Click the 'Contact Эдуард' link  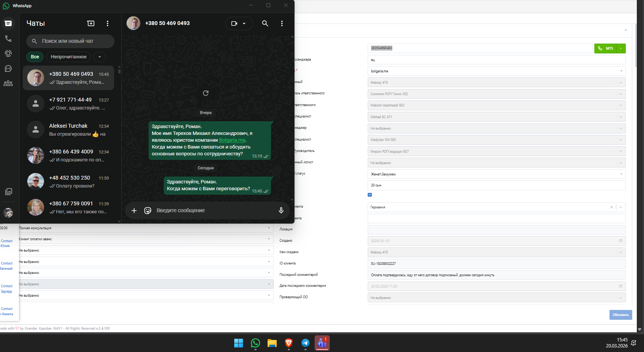6,289
